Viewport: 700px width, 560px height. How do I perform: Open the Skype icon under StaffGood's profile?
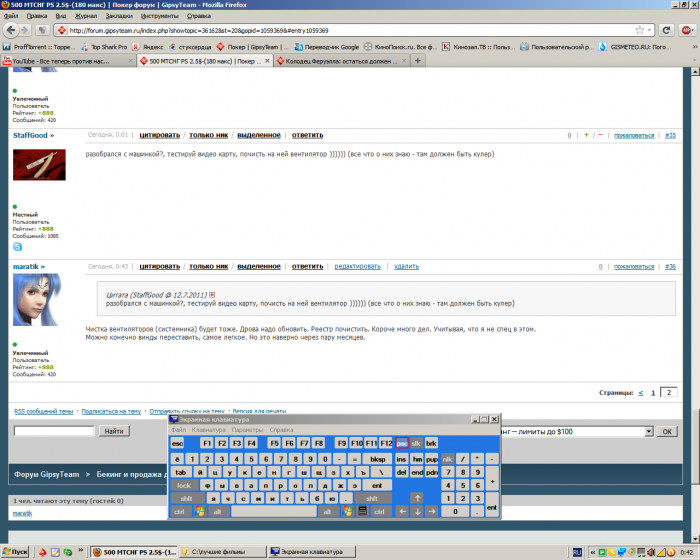point(17,247)
